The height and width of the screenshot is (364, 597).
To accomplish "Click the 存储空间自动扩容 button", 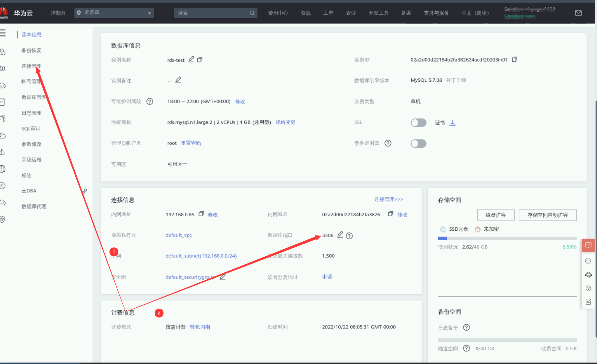I will pyautogui.click(x=548, y=215).
